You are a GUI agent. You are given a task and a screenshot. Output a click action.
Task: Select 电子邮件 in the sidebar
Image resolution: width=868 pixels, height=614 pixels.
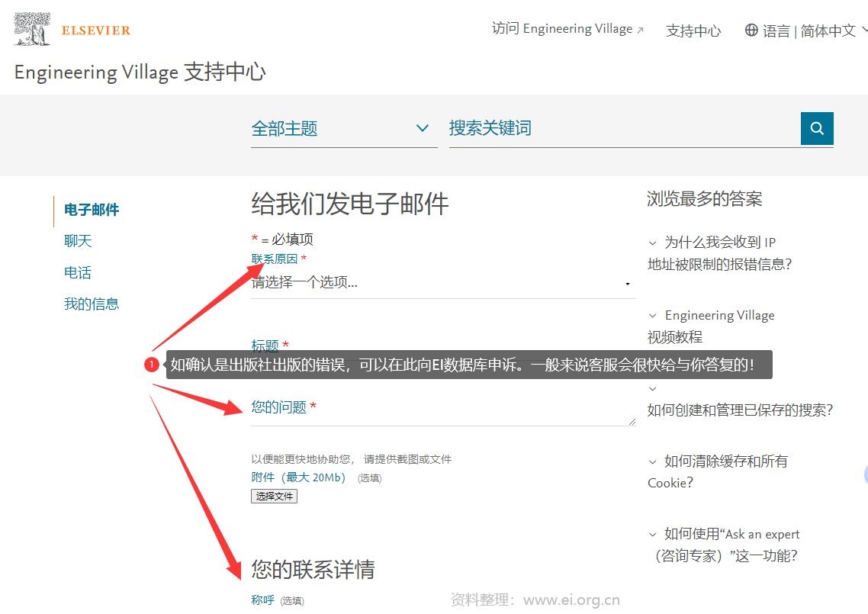(x=90, y=211)
